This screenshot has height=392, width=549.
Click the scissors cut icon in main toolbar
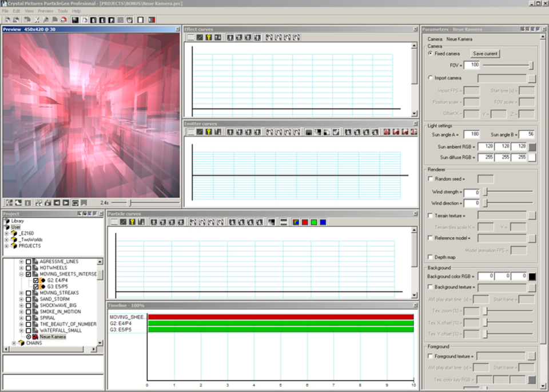click(x=37, y=19)
